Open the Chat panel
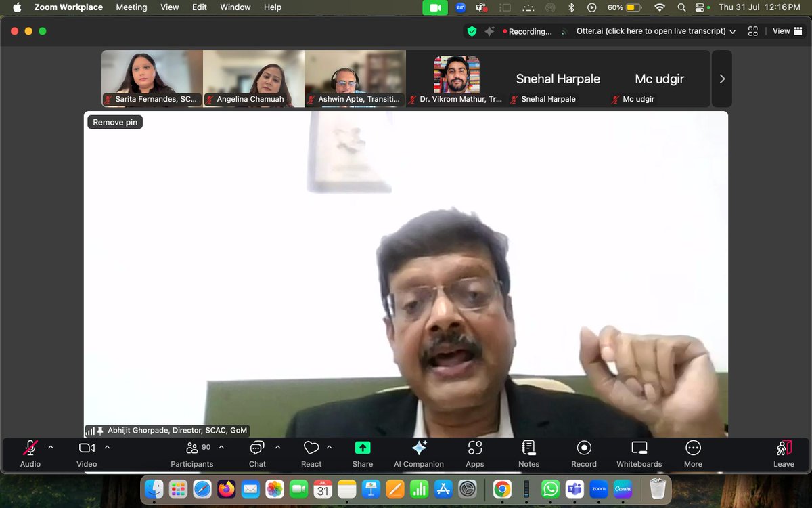Screen dimensions: 812x508 pyautogui.click(x=257, y=453)
